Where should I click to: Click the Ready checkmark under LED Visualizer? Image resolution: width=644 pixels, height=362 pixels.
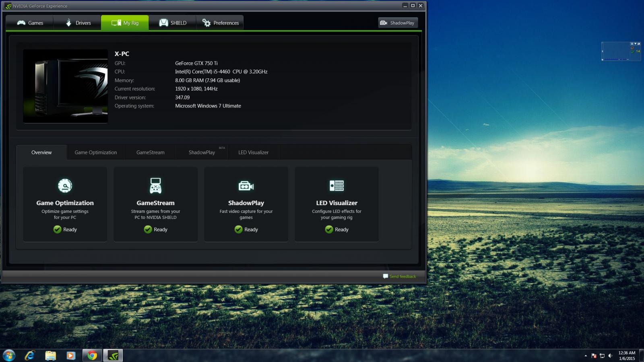pyautogui.click(x=329, y=229)
